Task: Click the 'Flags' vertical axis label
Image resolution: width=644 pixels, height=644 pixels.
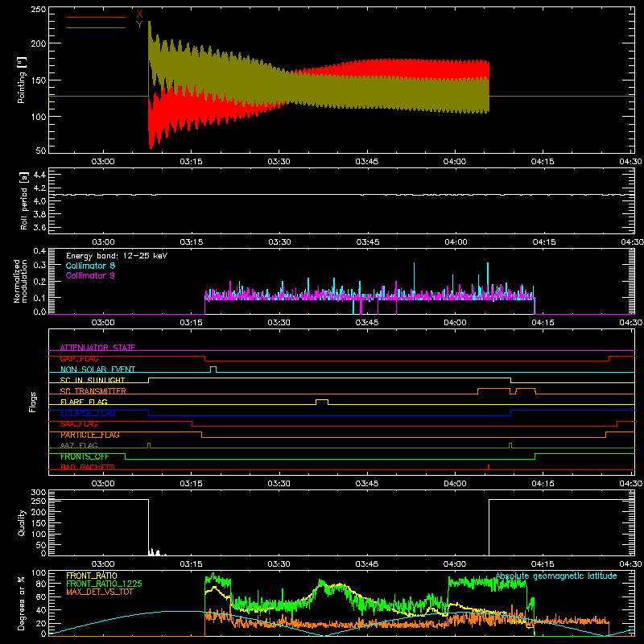Action: 32,402
